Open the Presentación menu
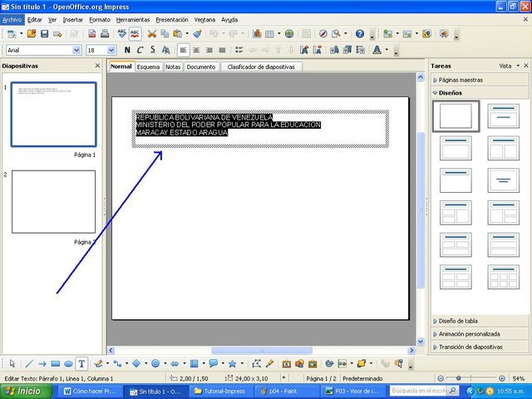The image size is (532, 399). [172, 20]
